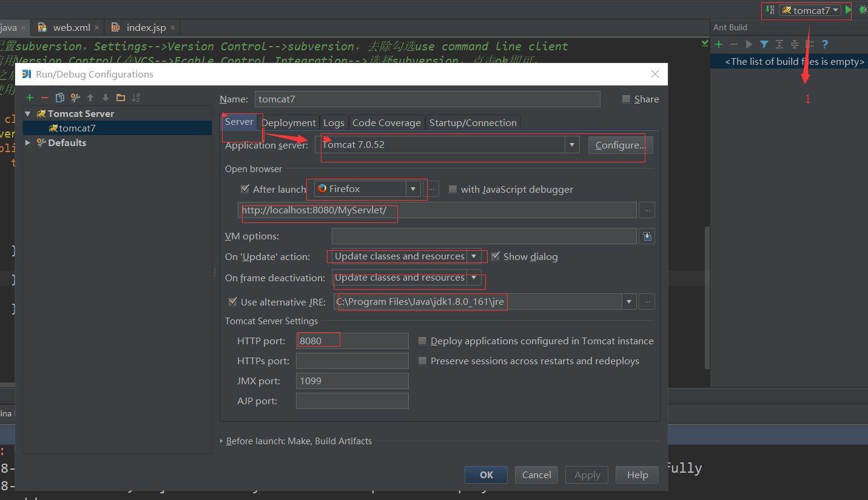
Task: Click the Cancel button
Action: click(x=537, y=475)
